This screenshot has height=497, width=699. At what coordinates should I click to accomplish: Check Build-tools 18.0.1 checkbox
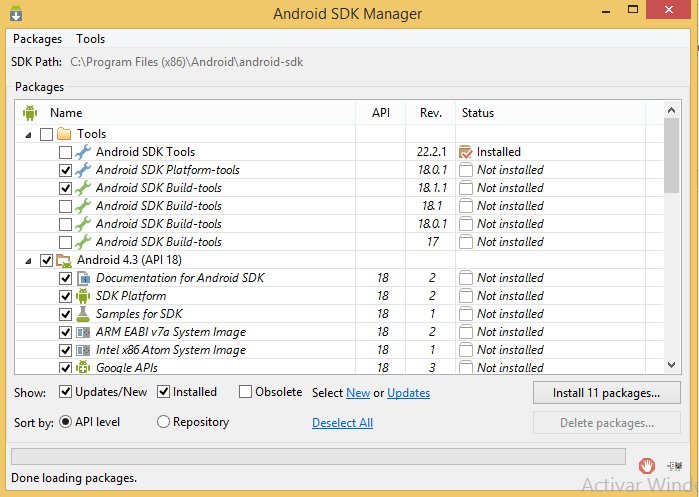(66, 224)
